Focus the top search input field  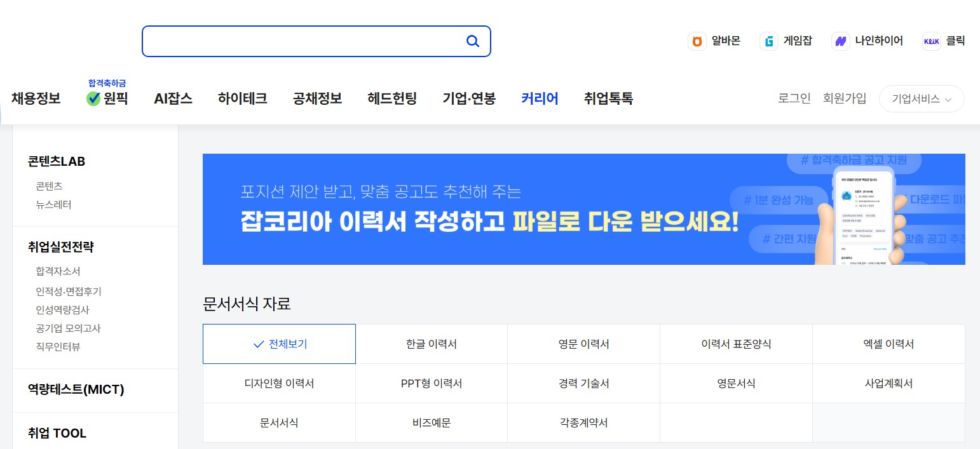(316, 41)
